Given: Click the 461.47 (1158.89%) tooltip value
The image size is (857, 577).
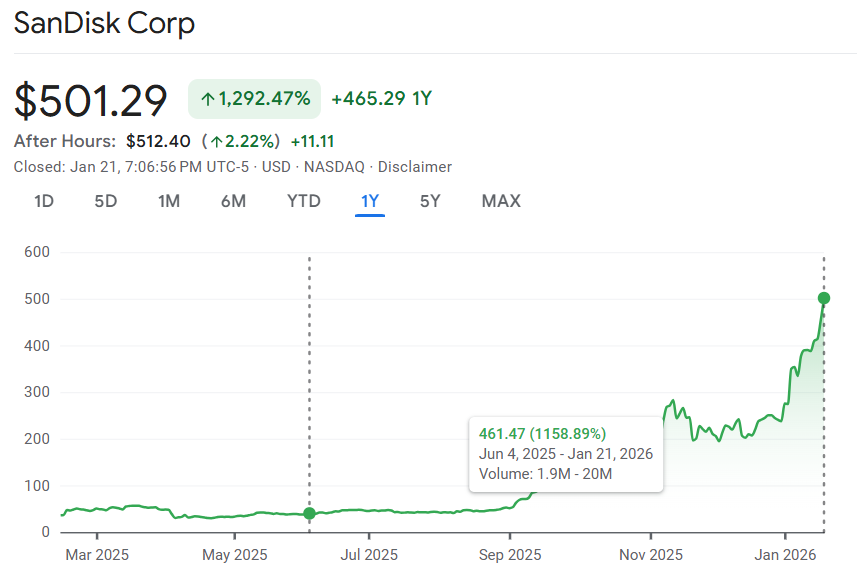Looking at the screenshot, I should point(542,434).
